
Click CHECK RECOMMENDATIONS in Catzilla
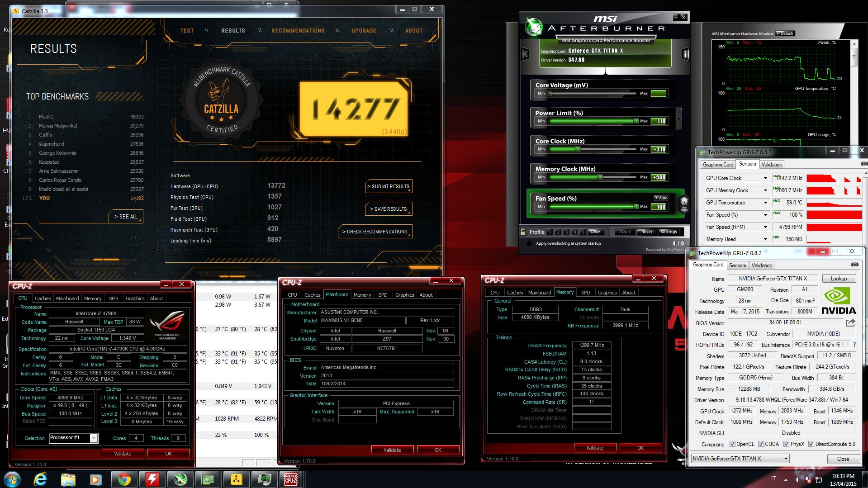coord(375,232)
